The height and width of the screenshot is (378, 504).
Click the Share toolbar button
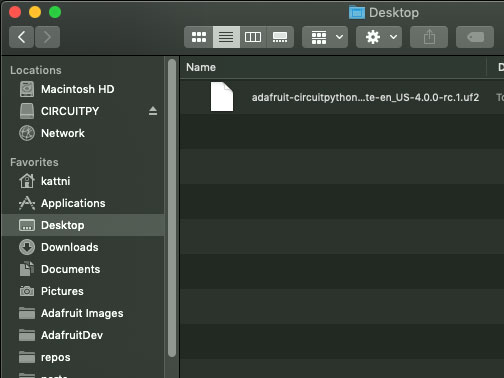pos(429,37)
